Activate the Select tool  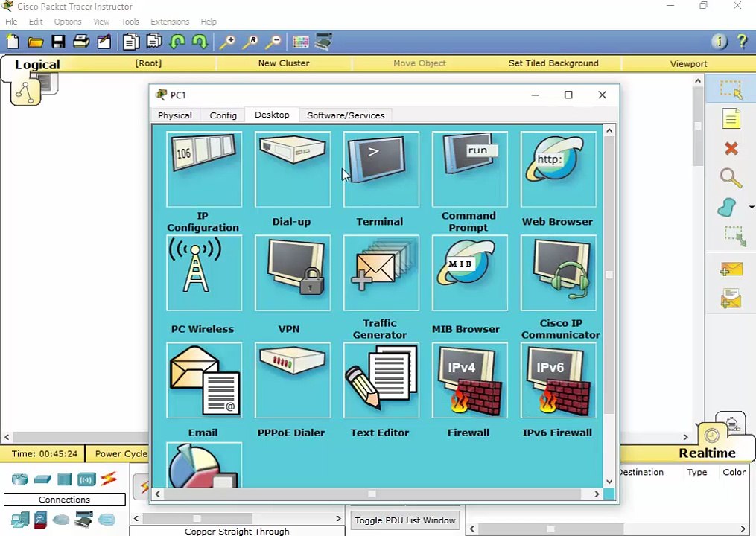tap(731, 90)
